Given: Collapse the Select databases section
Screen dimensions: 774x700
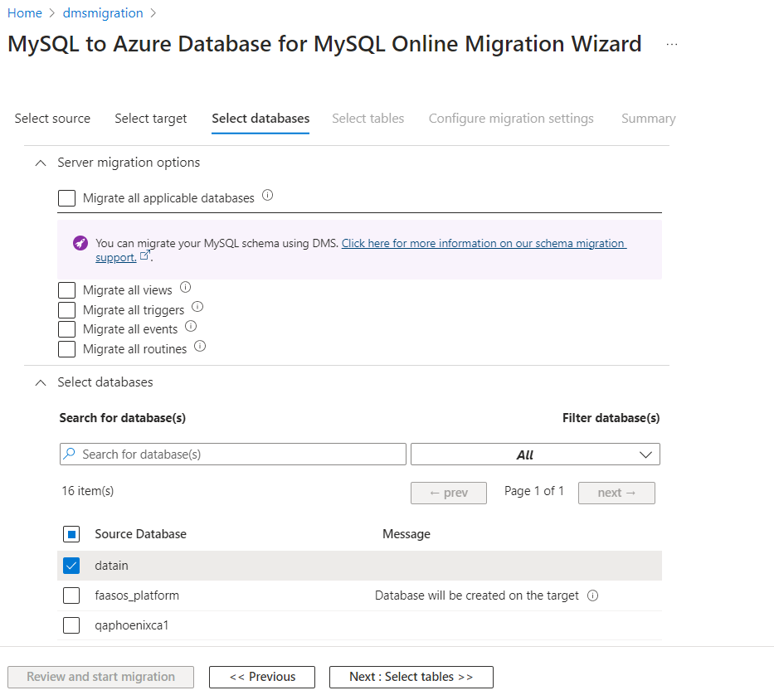Looking at the screenshot, I should (40, 383).
